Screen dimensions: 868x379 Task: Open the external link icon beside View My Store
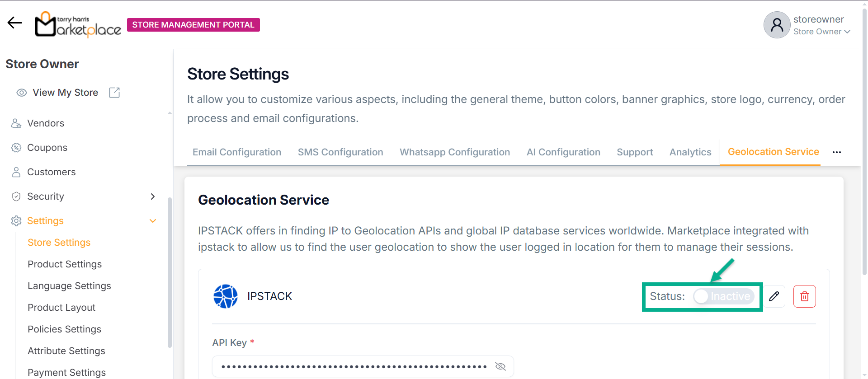pos(114,93)
